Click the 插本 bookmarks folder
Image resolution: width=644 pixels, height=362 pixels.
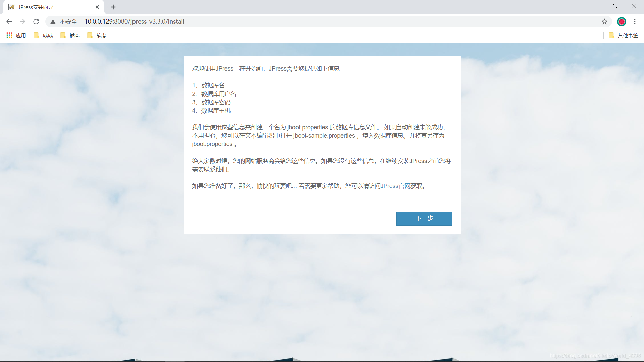(70, 35)
